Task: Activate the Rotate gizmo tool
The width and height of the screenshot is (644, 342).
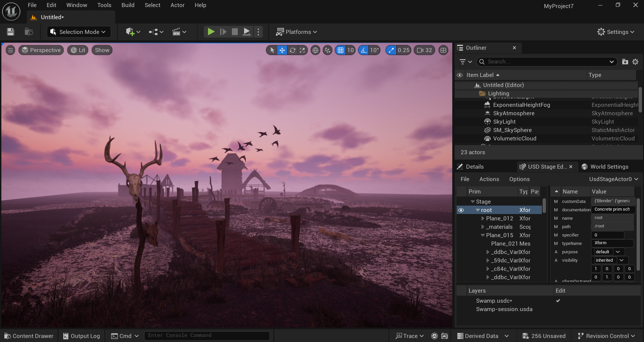Action: (292, 50)
